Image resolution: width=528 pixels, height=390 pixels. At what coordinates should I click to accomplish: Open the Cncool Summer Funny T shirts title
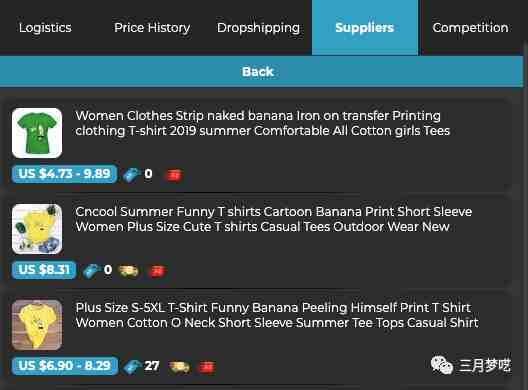pyautogui.click(x=274, y=219)
